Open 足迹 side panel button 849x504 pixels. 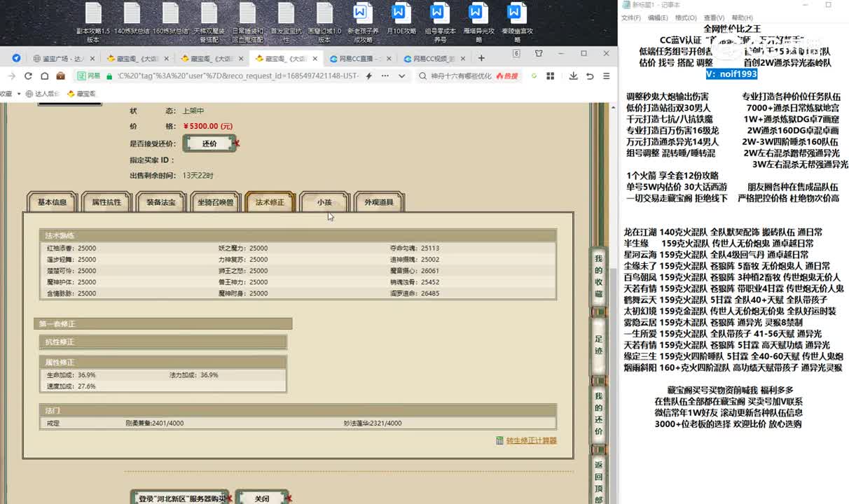point(598,345)
